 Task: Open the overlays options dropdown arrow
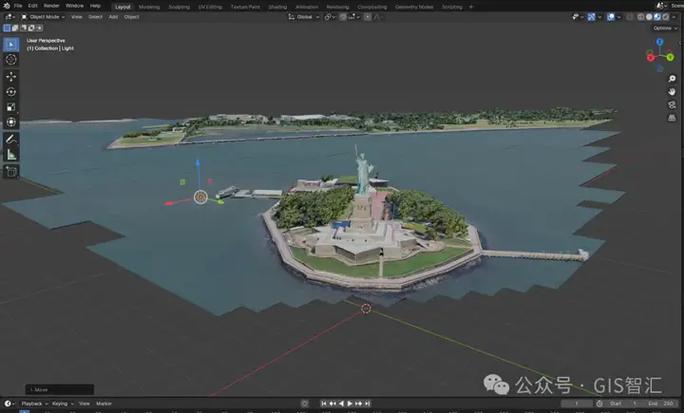click(x=619, y=17)
